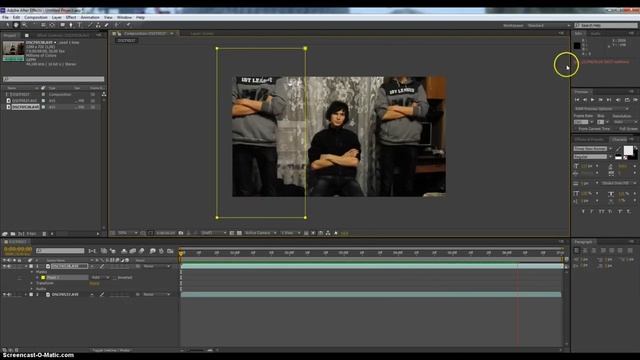Click Mask 1 yellow color swatch
The width and height of the screenshot is (640, 360).
pyautogui.click(x=43, y=278)
